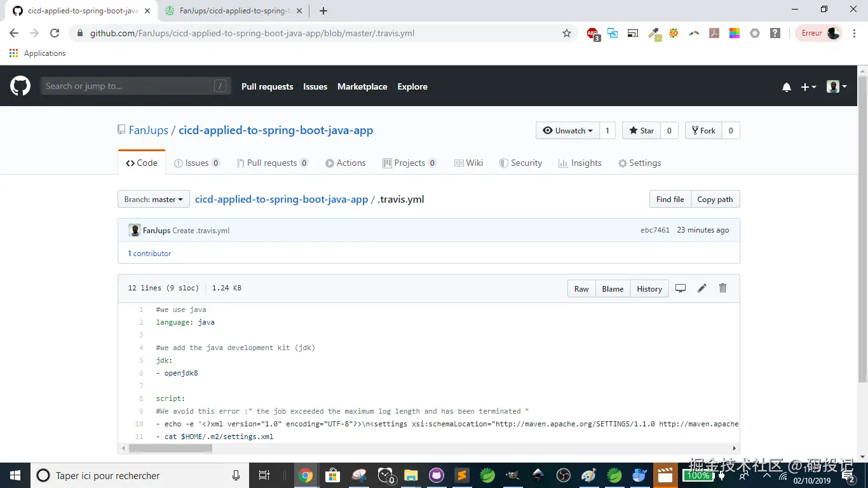Click Chrome icon in the taskbar
868x488 pixels.
(306, 475)
